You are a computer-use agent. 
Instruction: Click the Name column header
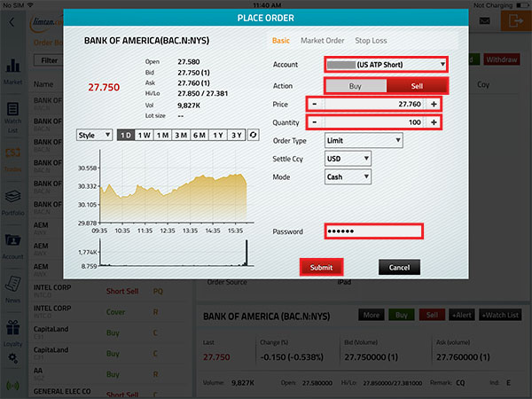(43, 84)
